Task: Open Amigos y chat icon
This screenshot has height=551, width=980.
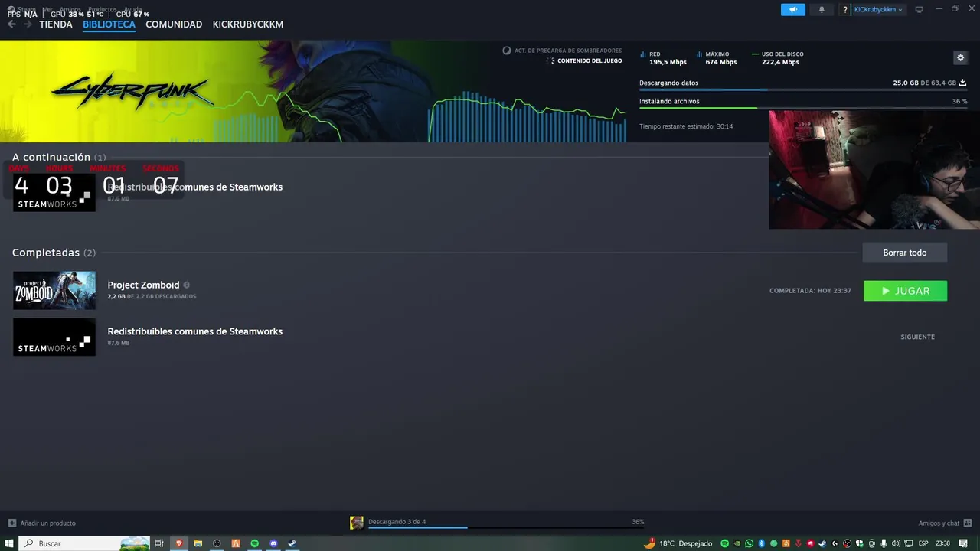Action: (968, 523)
